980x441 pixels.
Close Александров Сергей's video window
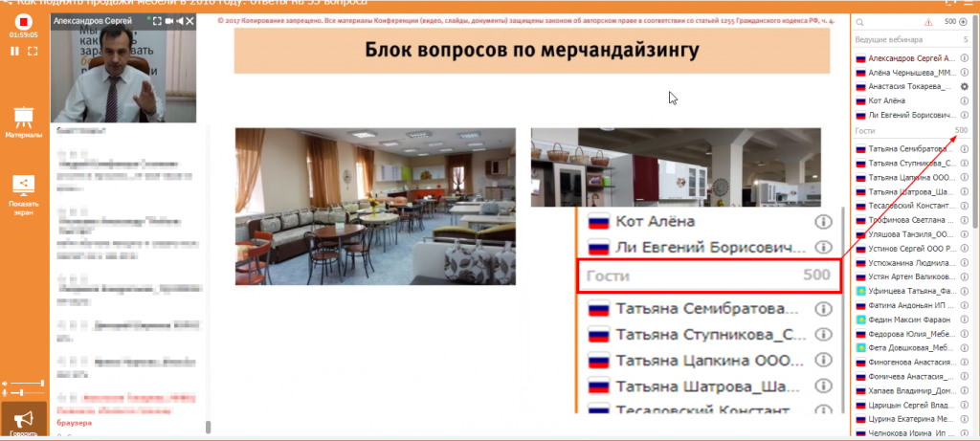pyautogui.click(x=190, y=21)
